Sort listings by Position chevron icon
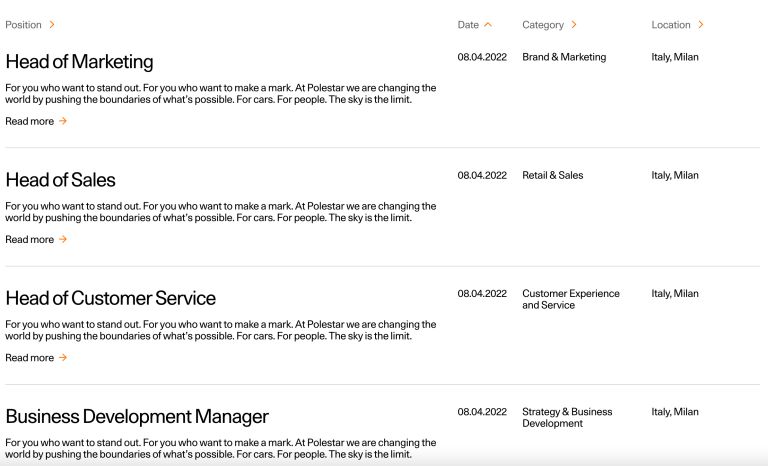Image resolution: width=768 pixels, height=466 pixels. (x=52, y=25)
